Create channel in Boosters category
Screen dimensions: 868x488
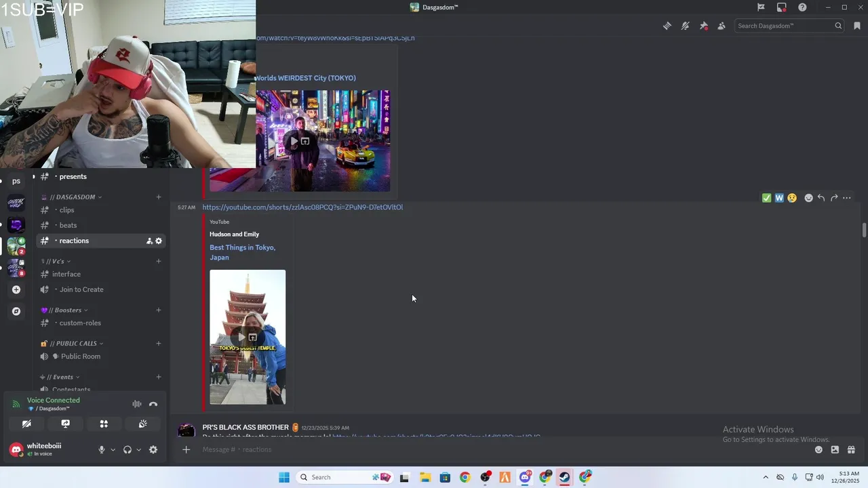pyautogui.click(x=159, y=310)
